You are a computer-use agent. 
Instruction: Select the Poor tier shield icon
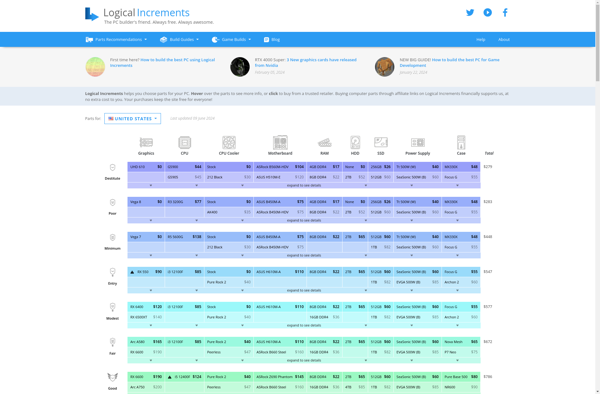pos(112,202)
